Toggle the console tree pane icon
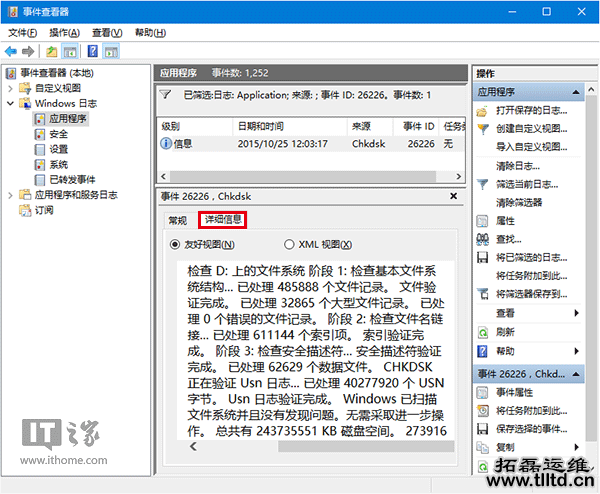Image resolution: width=600 pixels, height=494 pixels. (x=70, y=51)
